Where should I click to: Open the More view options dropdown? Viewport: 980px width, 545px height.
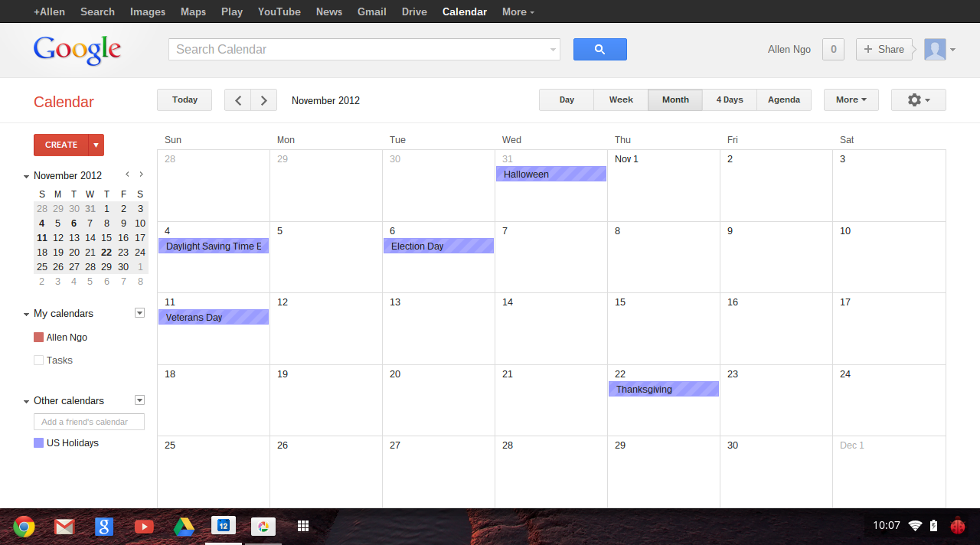click(851, 100)
